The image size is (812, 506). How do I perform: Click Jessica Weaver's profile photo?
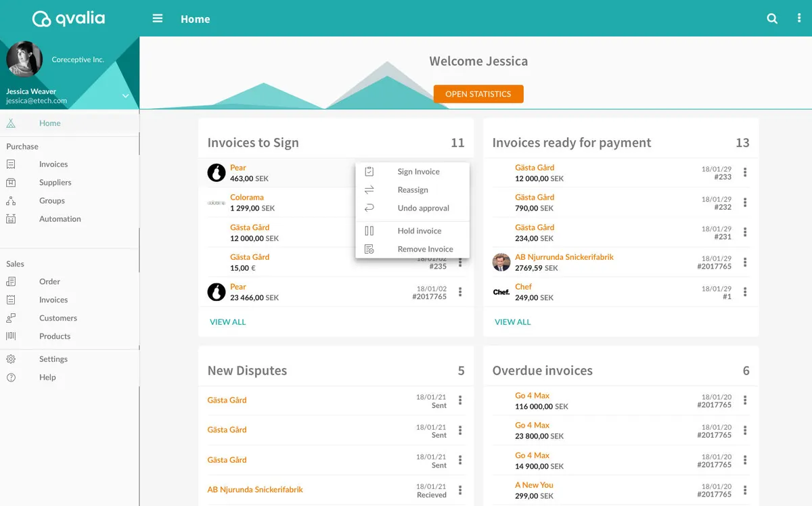(24, 60)
